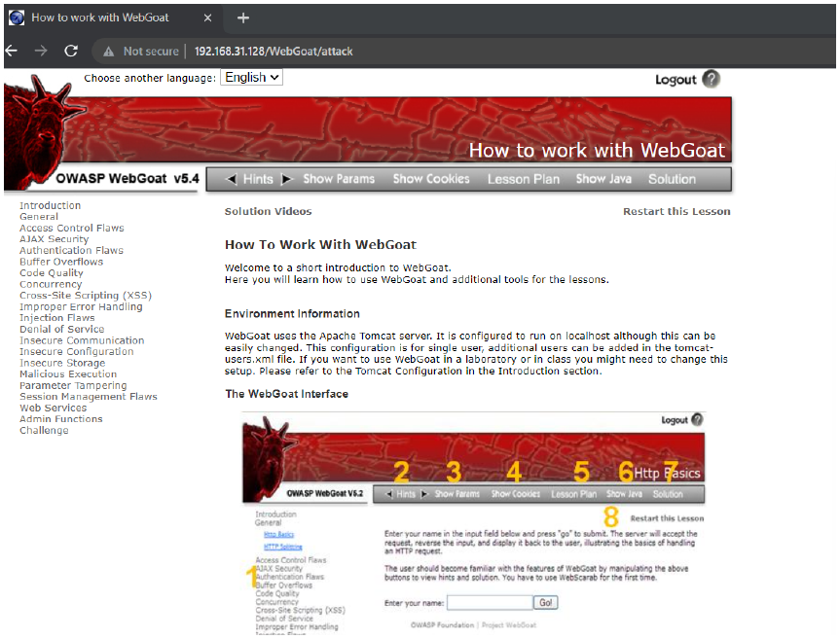Show previous hint with left arrow
This screenshot has width=840, height=639.
pos(231,179)
